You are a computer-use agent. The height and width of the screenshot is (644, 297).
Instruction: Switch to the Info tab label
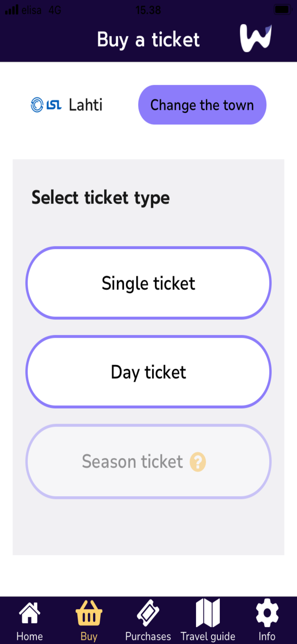tap(267, 636)
